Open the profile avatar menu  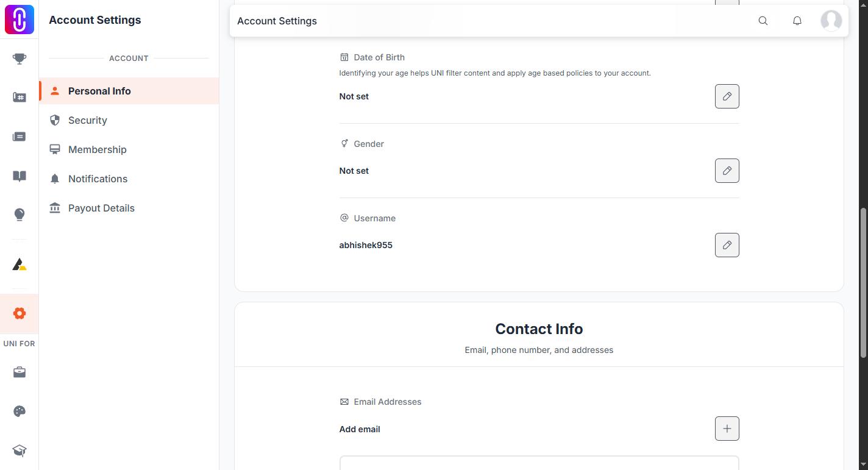tap(831, 21)
